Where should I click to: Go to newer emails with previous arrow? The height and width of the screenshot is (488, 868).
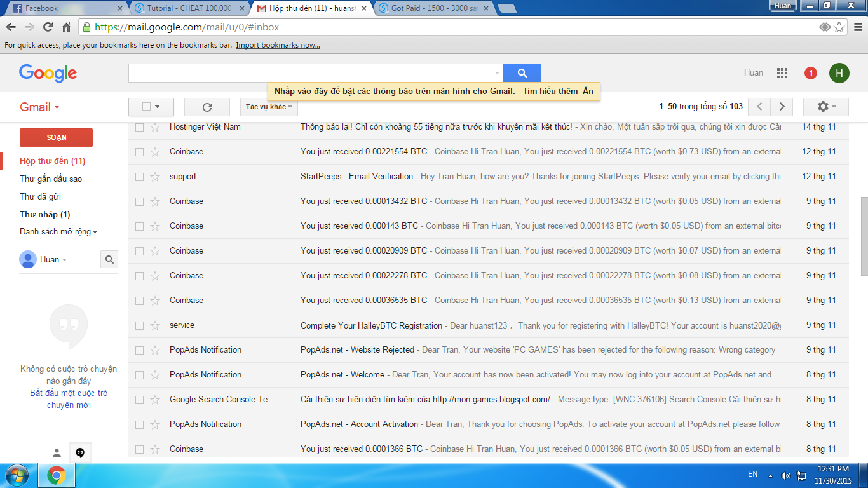point(760,107)
